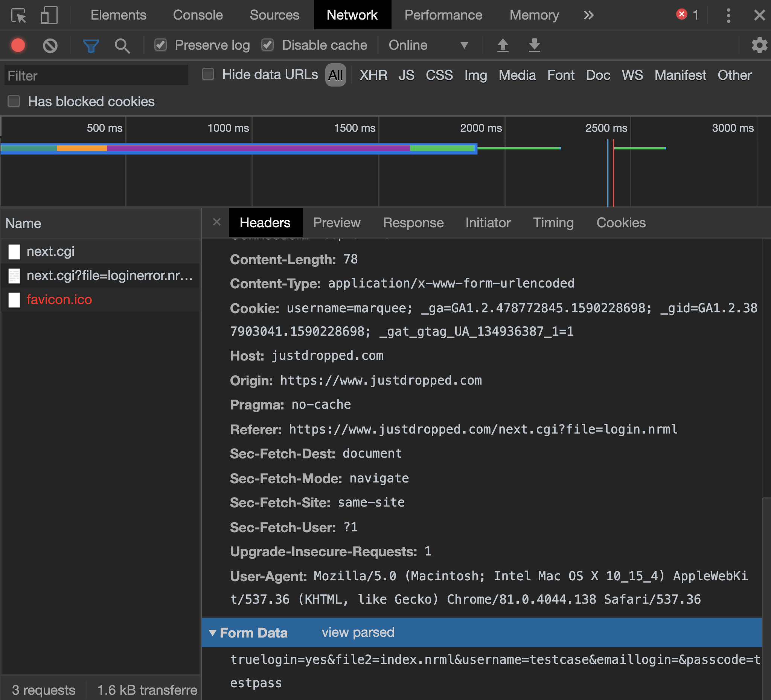Toggle the filter bar

point(90,45)
